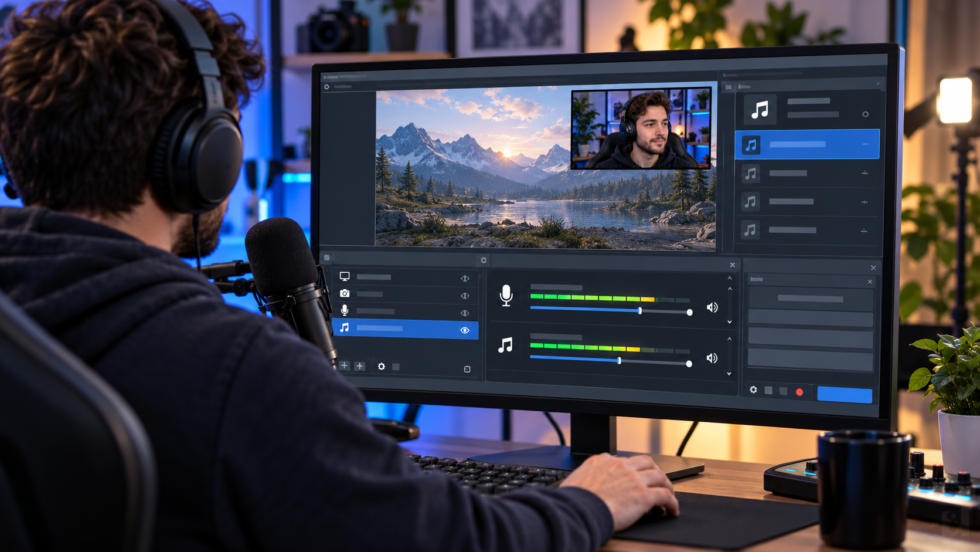Click the square icon at sources header start
The image size is (980, 552).
click(x=327, y=258)
